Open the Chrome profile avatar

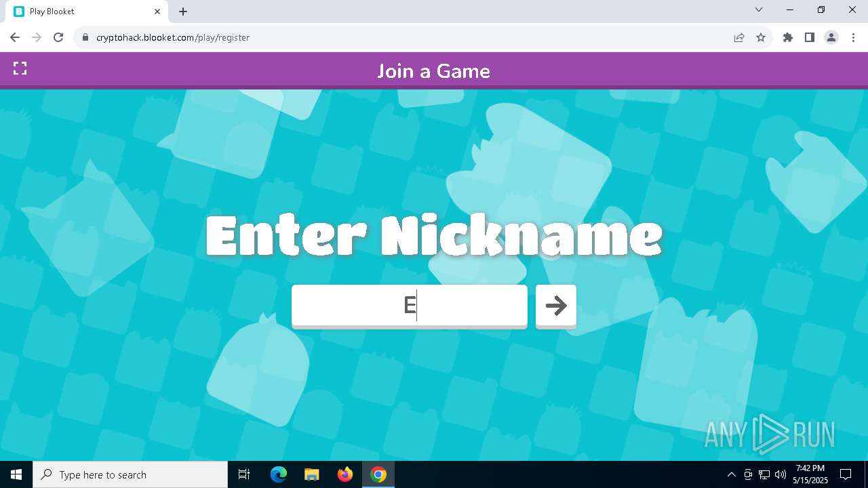tap(831, 37)
